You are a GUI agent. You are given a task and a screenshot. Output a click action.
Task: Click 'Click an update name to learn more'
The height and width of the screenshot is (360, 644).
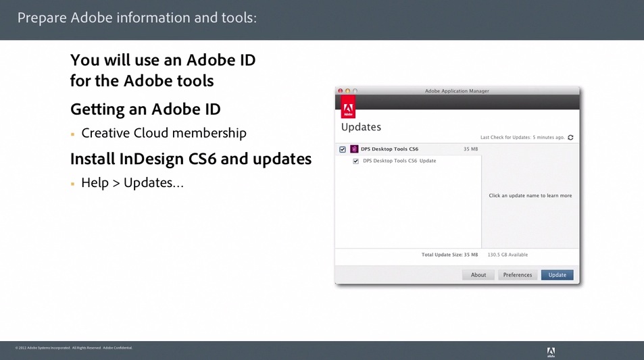point(530,195)
